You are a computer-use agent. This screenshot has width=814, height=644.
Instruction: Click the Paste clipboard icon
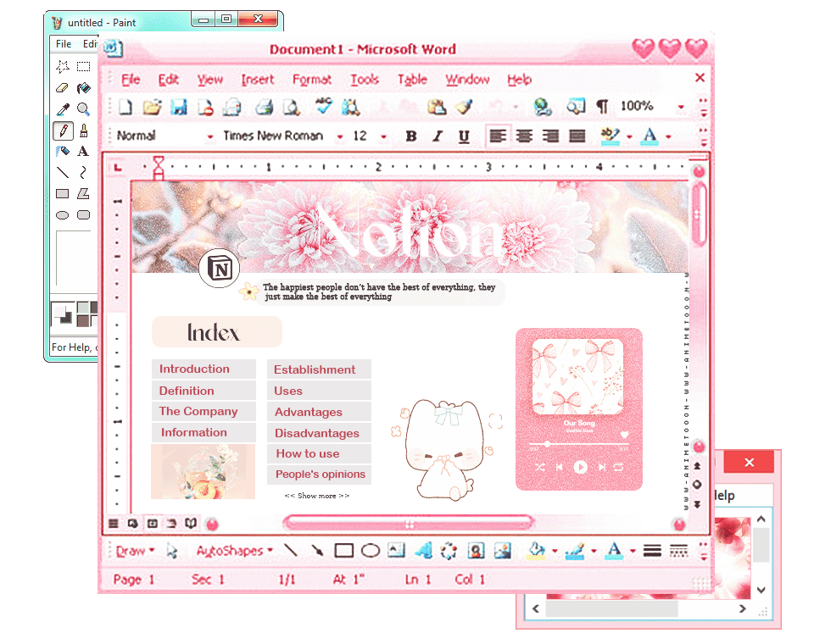437,107
